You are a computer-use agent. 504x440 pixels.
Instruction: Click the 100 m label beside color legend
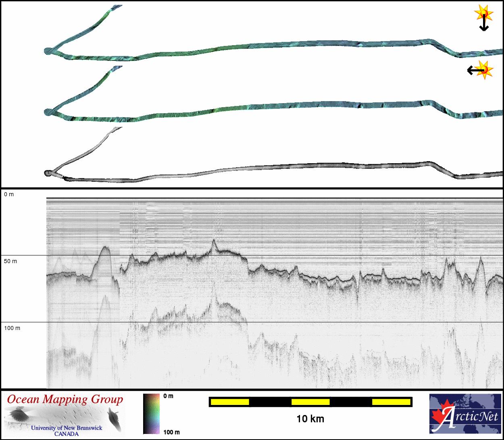point(171,432)
